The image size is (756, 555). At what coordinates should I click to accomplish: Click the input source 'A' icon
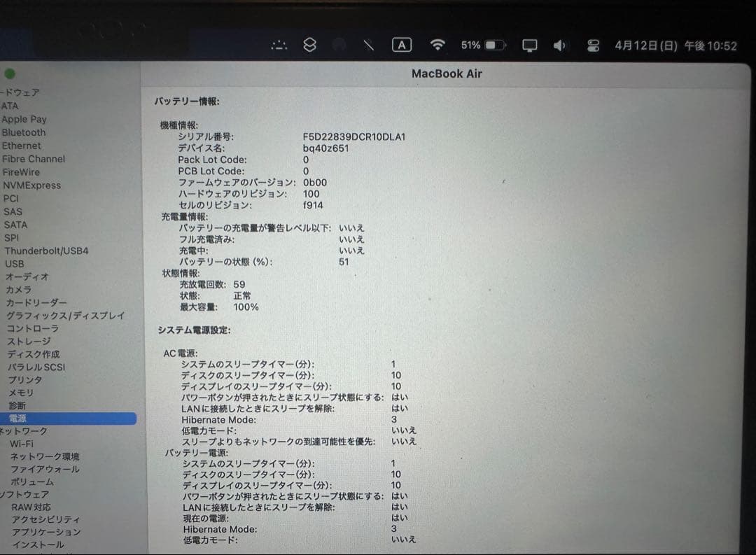tap(402, 44)
